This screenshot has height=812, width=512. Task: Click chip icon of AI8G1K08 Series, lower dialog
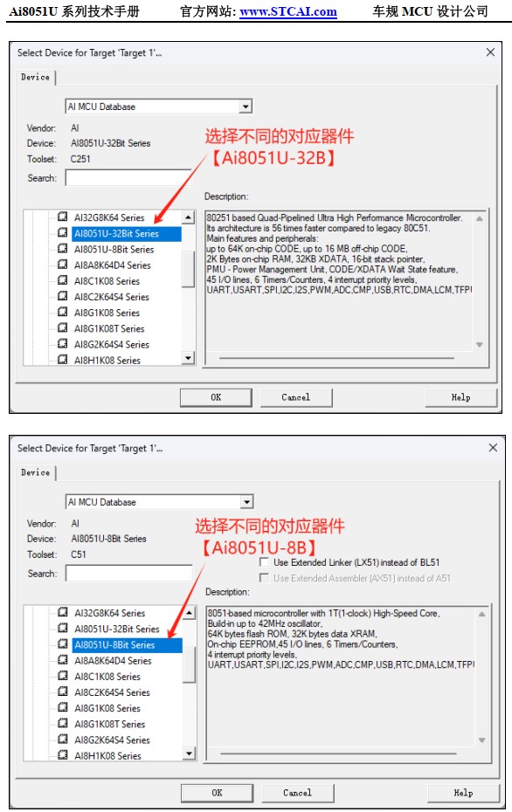pyautogui.click(x=63, y=707)
